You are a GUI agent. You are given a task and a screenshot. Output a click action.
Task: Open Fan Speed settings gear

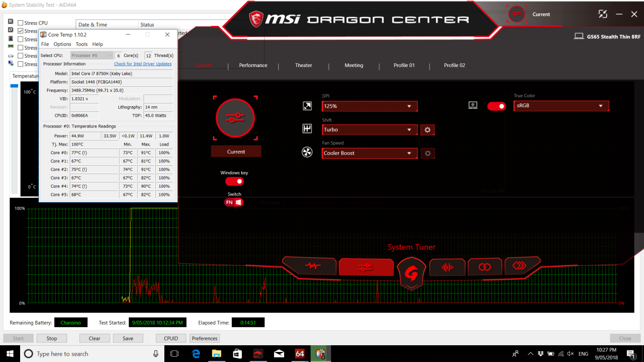point(427,153)
